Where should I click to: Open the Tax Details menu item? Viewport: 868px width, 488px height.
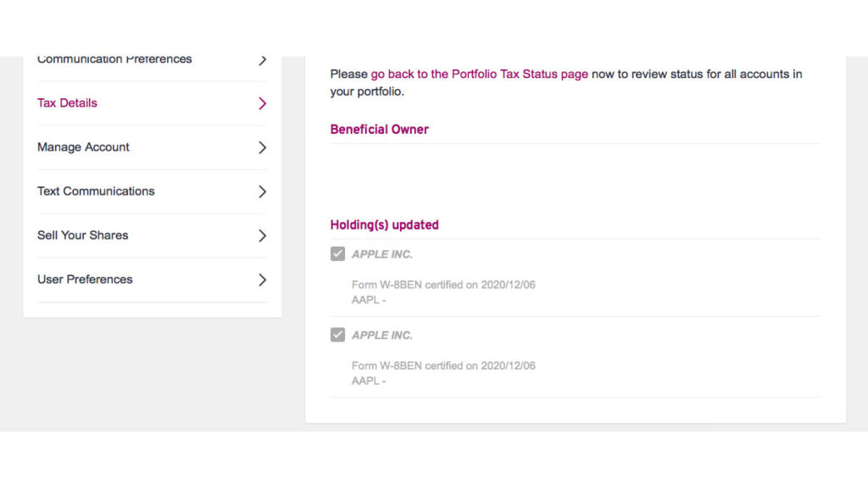click(153, 103)
